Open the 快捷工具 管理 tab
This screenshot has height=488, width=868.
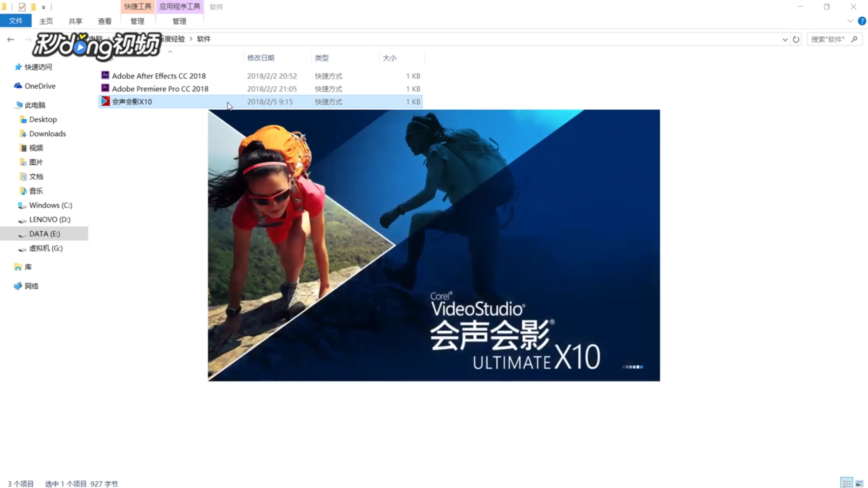137,21
